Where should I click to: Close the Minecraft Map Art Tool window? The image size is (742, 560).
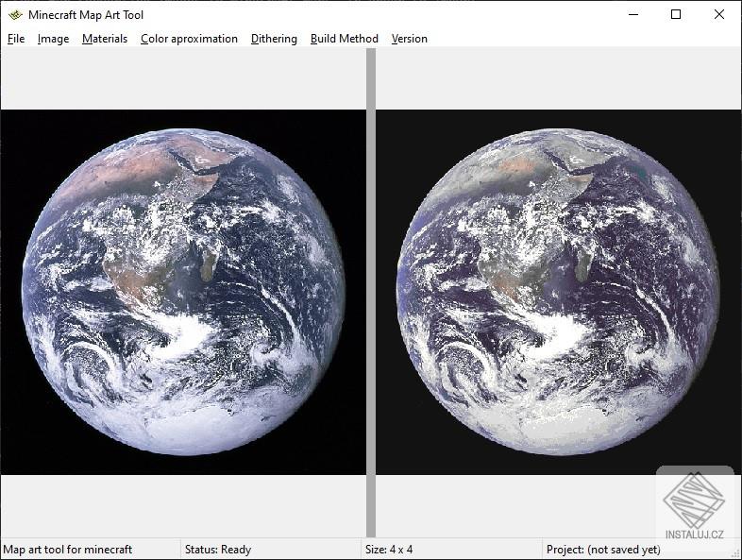click(718, 15)
